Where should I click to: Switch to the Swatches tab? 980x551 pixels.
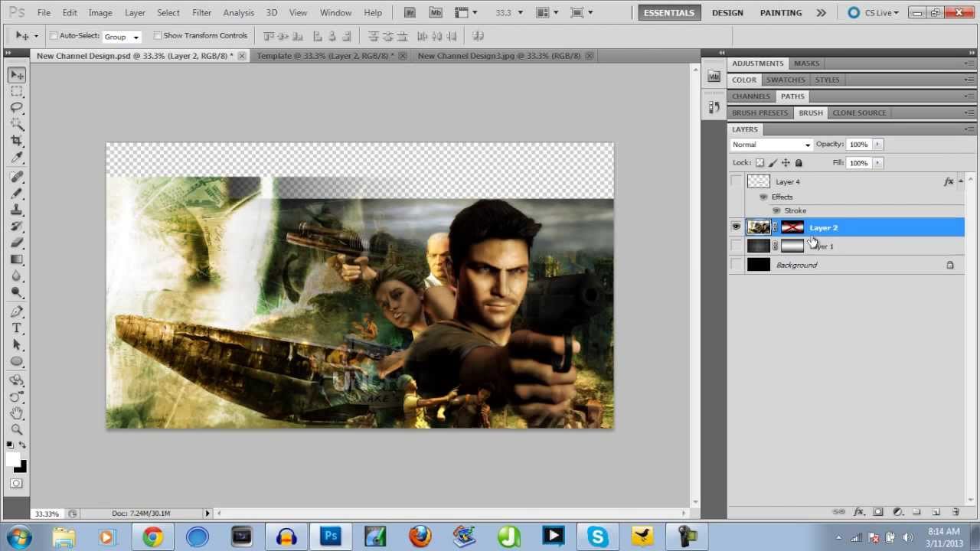786,80
